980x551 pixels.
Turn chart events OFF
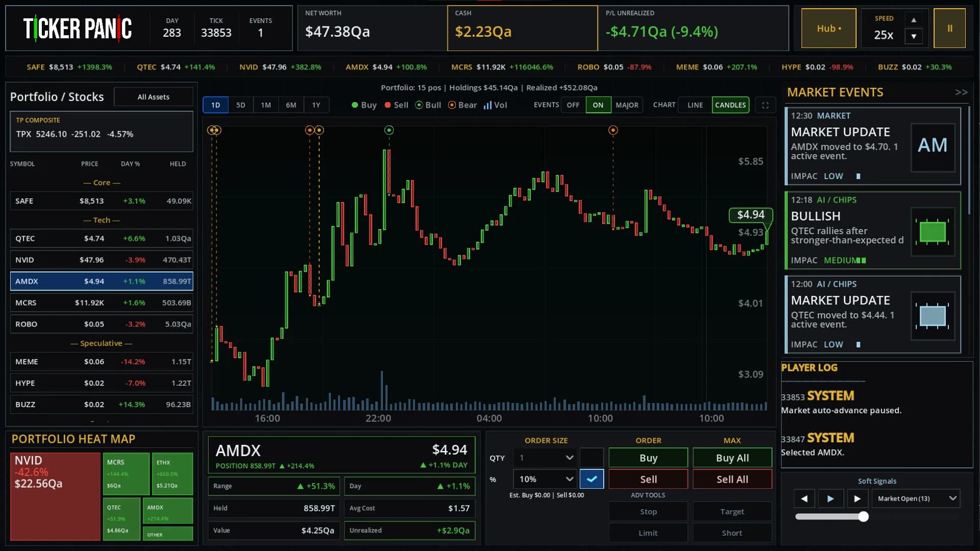point(573,105)
